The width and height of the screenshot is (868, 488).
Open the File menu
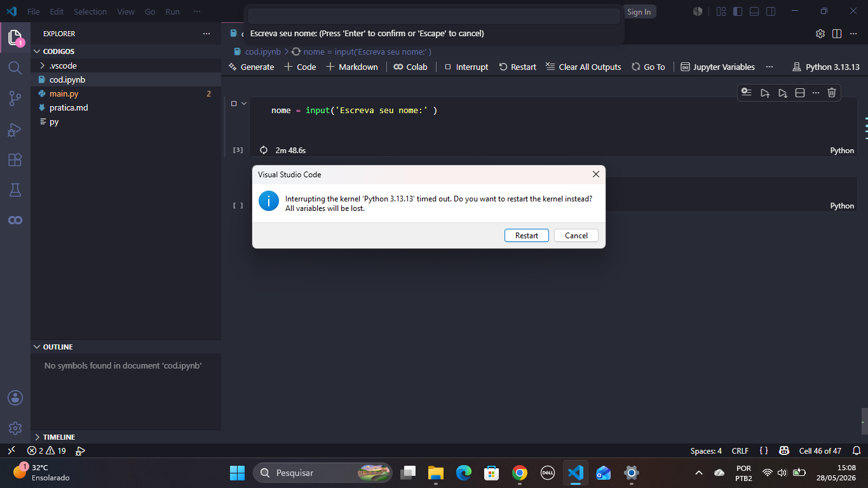(33, 11)
